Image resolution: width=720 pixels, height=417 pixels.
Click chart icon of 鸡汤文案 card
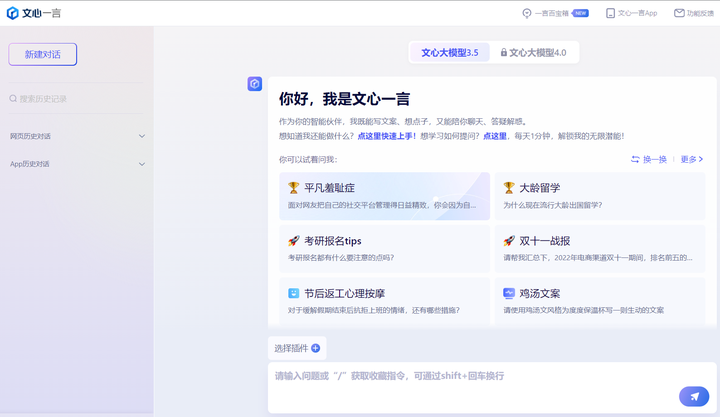point(509,293)
